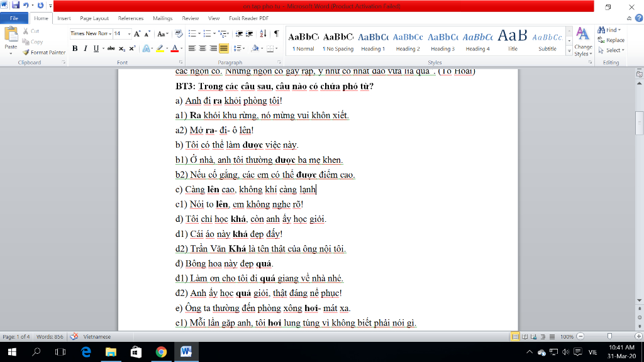Click the Paste clipboard icon
644x362 pixels.
click(11, 35)
